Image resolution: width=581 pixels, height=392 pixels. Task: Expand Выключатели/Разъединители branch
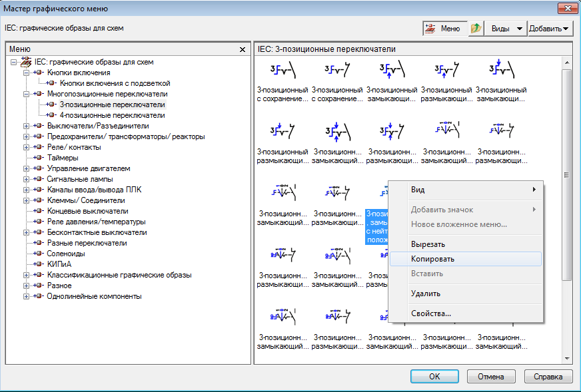tap(26, 126)
